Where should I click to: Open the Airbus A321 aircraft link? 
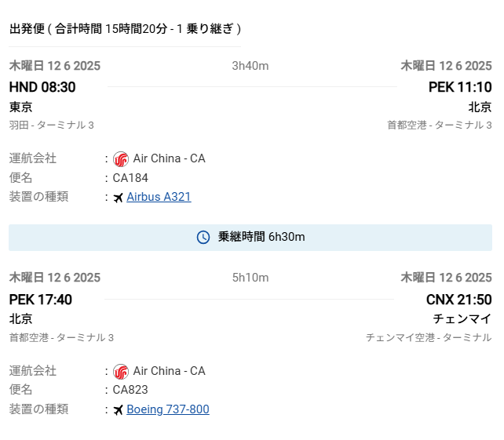click(x=159, y=197)
